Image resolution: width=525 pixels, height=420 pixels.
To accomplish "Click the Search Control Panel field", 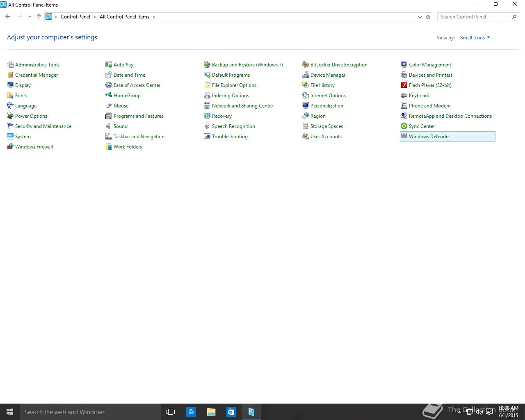I will click(479, 17).
